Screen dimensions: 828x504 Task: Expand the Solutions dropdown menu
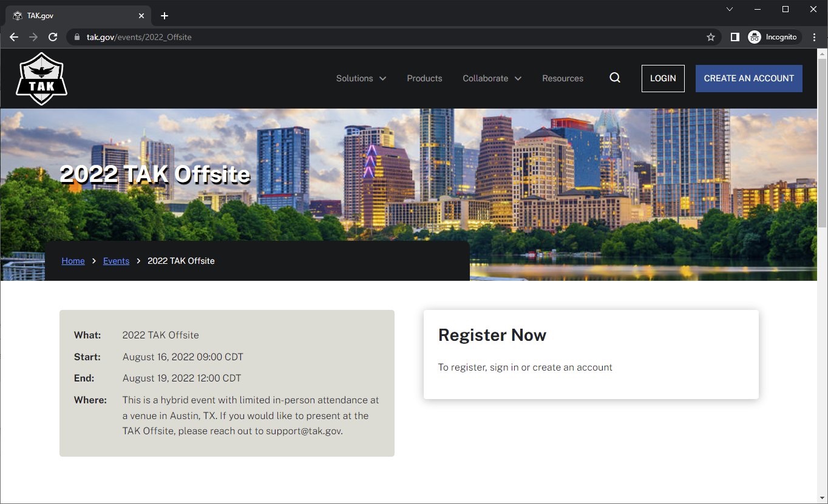pos(361,78)
